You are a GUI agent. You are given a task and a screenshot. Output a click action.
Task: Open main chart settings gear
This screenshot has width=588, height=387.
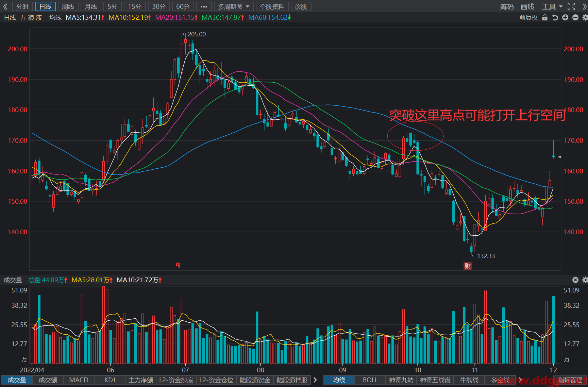tap(585, 17)
